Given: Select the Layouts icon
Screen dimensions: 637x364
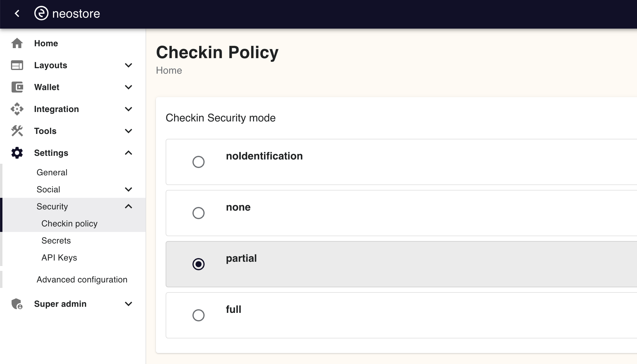Looking at the screenshot, I should tap(17, 65).
